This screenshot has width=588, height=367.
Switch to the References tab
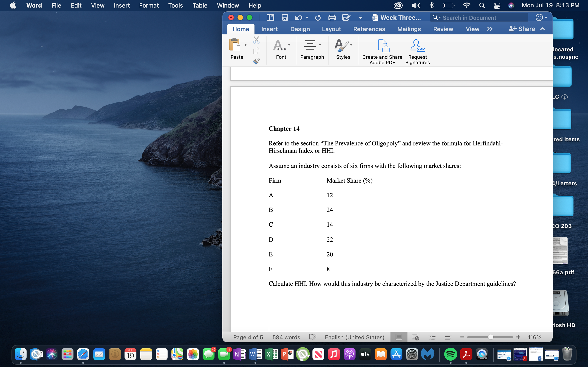[x=369, y=29]
